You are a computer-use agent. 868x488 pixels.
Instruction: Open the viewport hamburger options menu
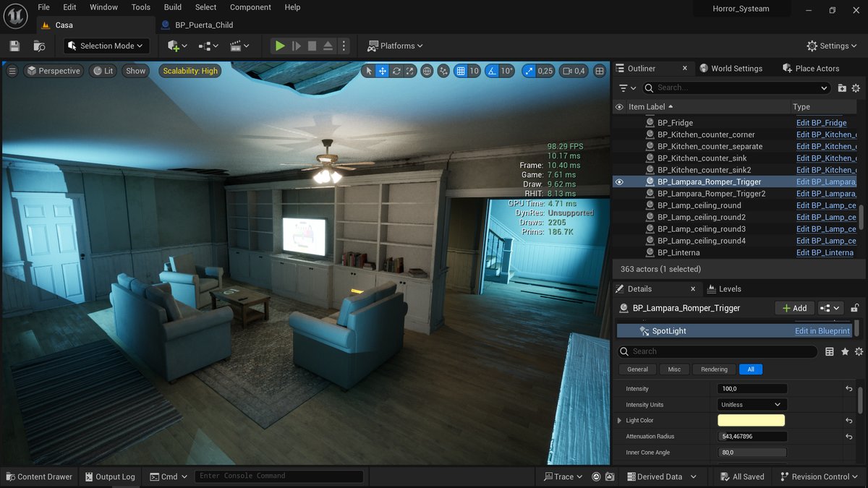click(12, 71)
